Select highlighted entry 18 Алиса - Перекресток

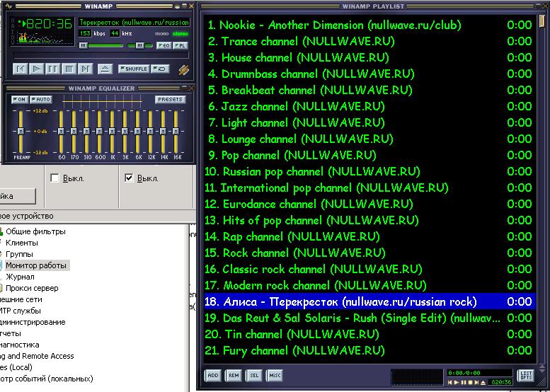[x=370, y=301]
